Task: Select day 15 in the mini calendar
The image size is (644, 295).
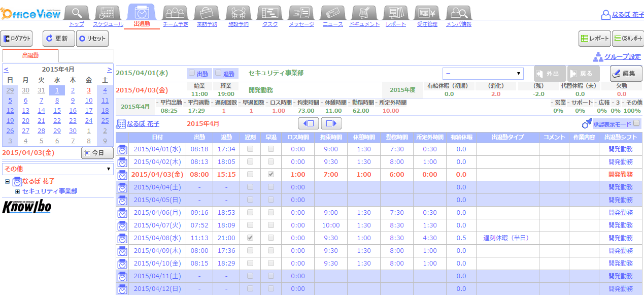Action: pos(57,111)
